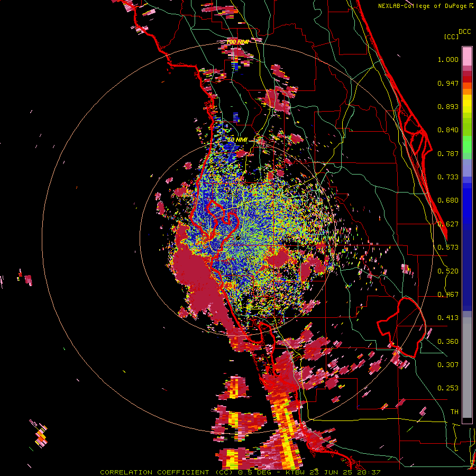Image resolution: width=476 pixels, height=476 pixels.
Task: Select the 1.000 legend value
Action: click(x=448, y=59)
